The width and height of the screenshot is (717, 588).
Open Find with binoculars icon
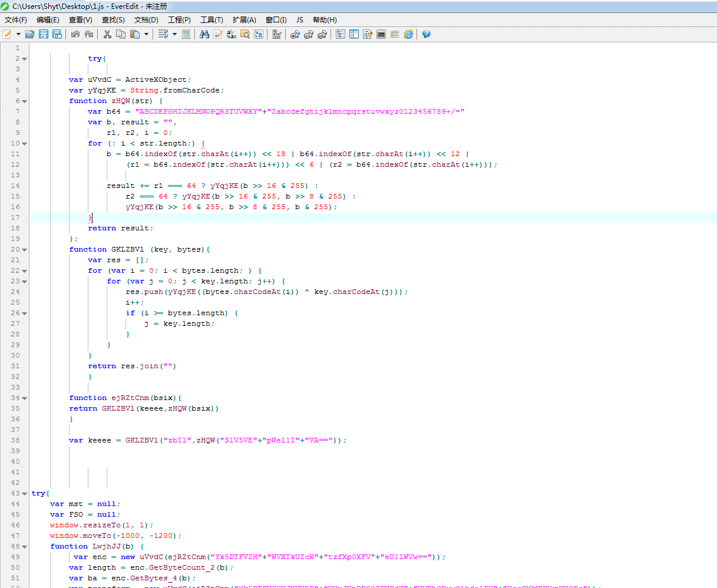(204, 34)
